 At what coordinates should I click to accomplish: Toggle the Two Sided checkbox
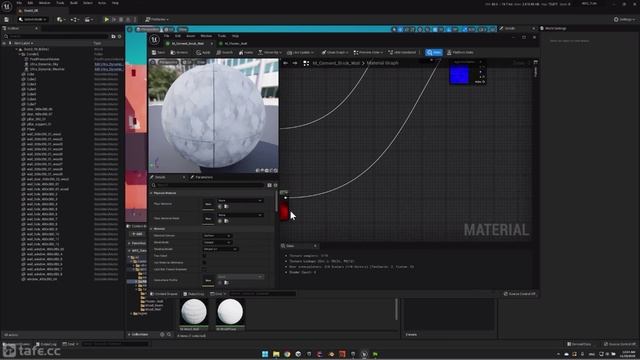[x=204, y=256]
